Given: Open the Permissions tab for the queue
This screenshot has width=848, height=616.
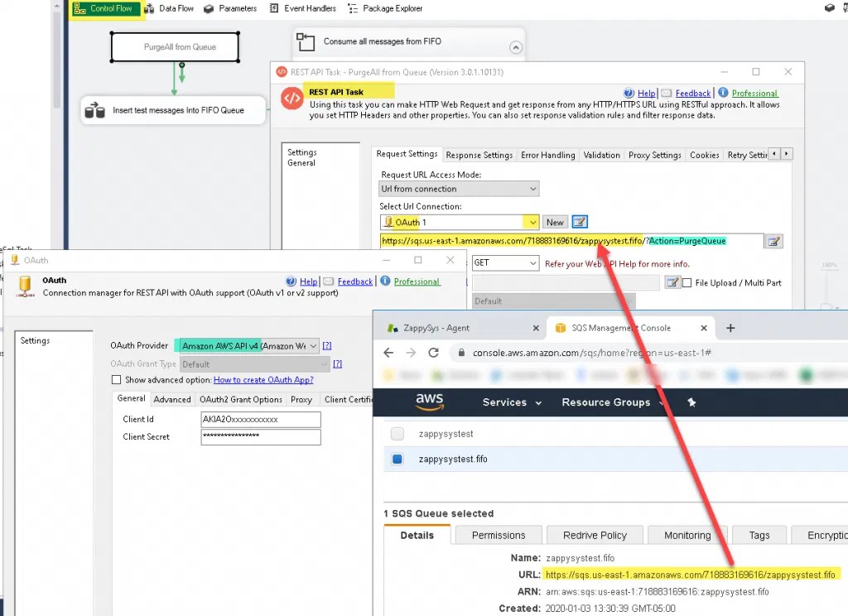Looking at the screenshot, I should coord(498,535).
